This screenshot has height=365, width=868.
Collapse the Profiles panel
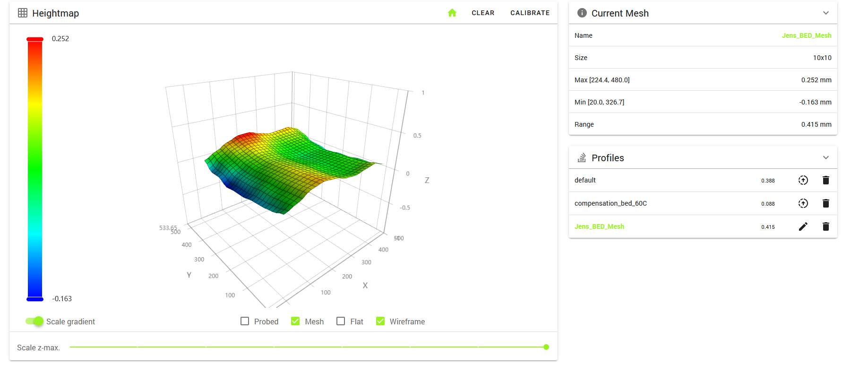pos(826,157)
